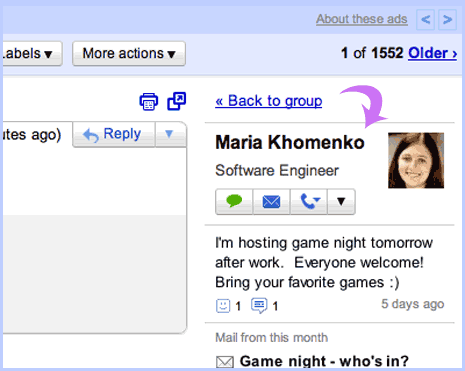Open the About these ads link
The image size is (465, 371).
[x=362, y=19]
